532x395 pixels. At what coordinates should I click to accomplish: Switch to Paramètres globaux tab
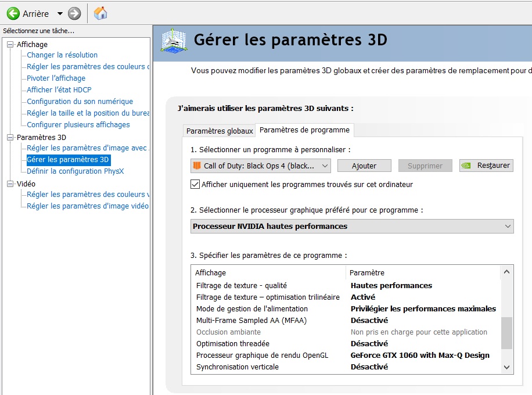(220, 131)
